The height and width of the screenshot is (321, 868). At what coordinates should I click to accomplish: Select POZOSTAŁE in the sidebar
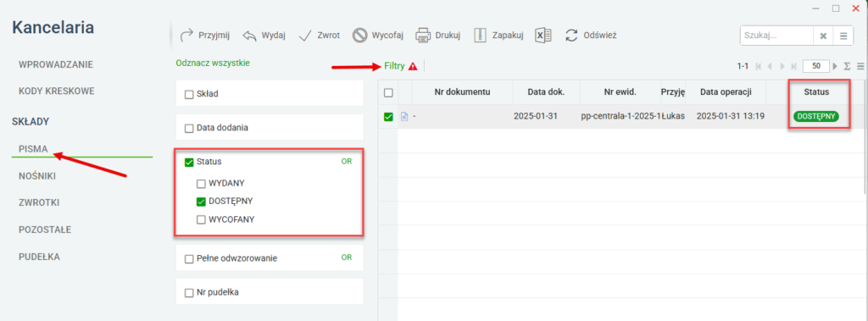45,230
